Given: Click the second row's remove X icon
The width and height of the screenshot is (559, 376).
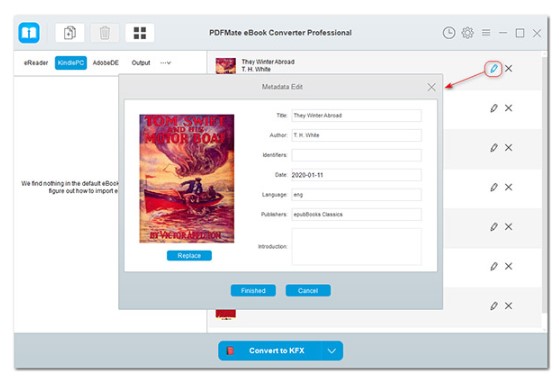Looking at the screenshot, I should tap(509, 108).
